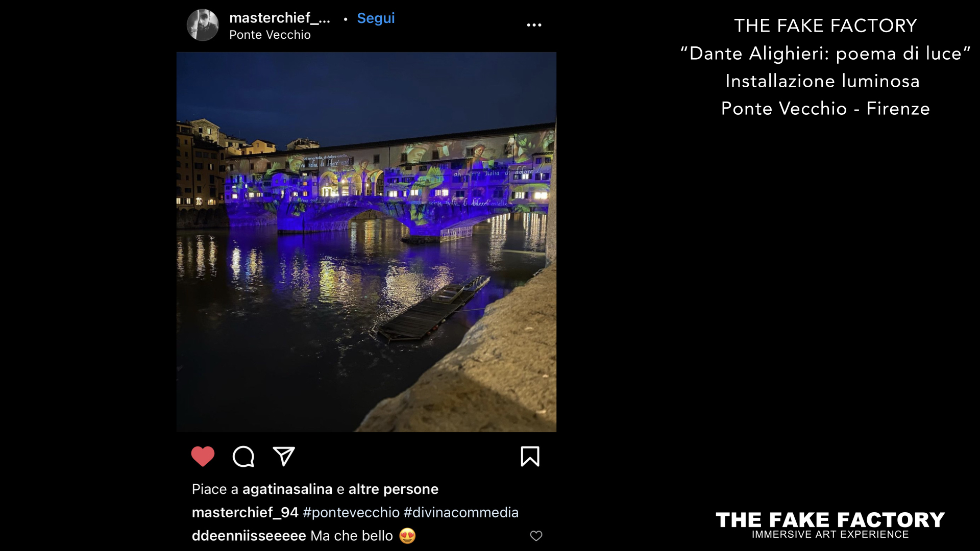
Task: Click the Dante Alighieri poema di luce title
Action: (825, 54)
